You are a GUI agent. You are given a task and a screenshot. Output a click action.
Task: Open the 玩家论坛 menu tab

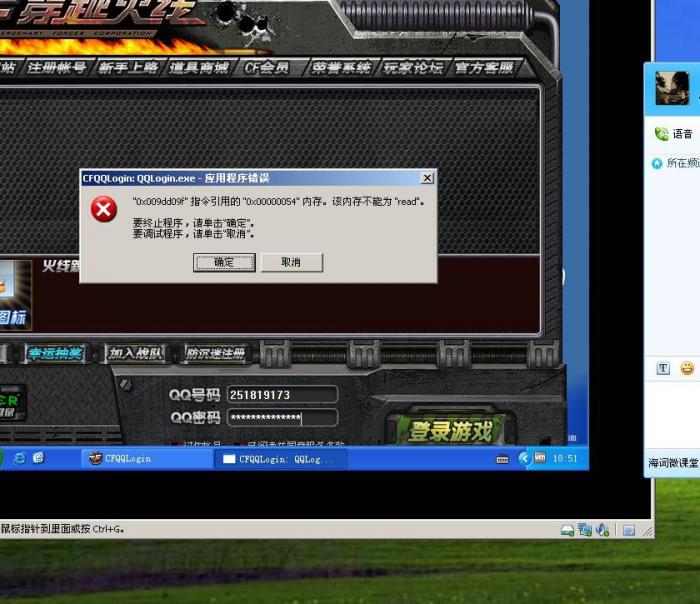coord(413,68)
